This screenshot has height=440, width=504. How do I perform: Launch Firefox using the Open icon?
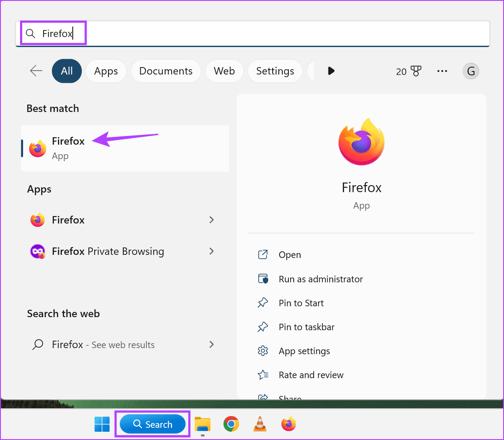(290, 254)
